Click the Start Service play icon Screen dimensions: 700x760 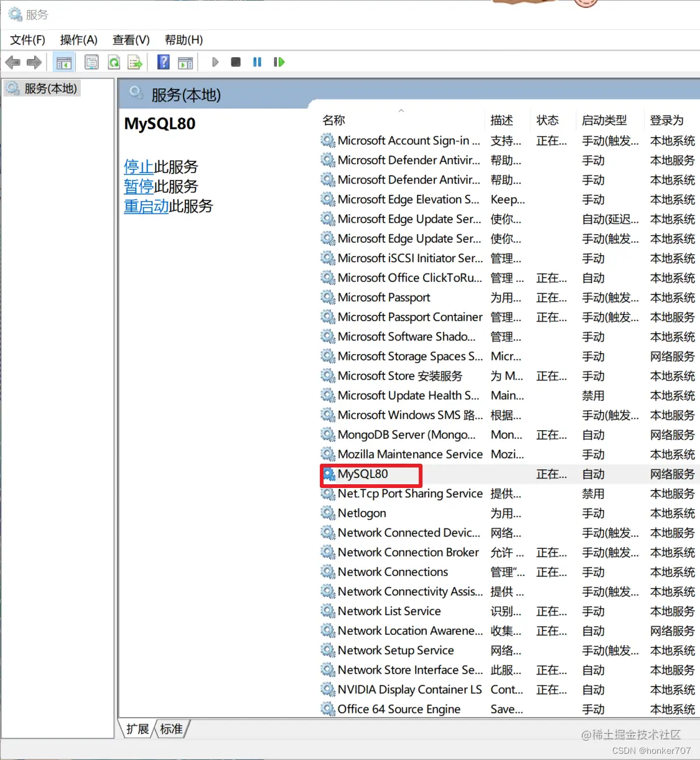(x=215, y=62)
